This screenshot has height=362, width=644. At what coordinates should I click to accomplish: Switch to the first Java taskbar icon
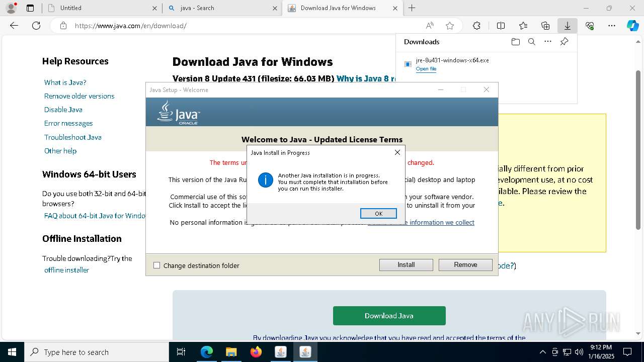[281, 352]
